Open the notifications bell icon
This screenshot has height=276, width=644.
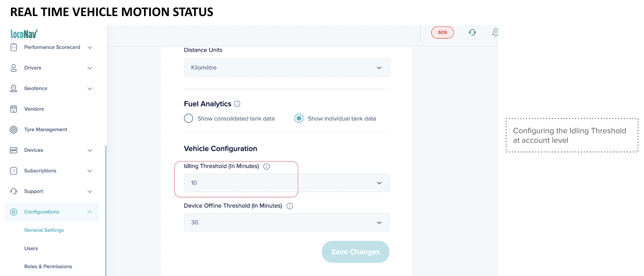(495, 32)
